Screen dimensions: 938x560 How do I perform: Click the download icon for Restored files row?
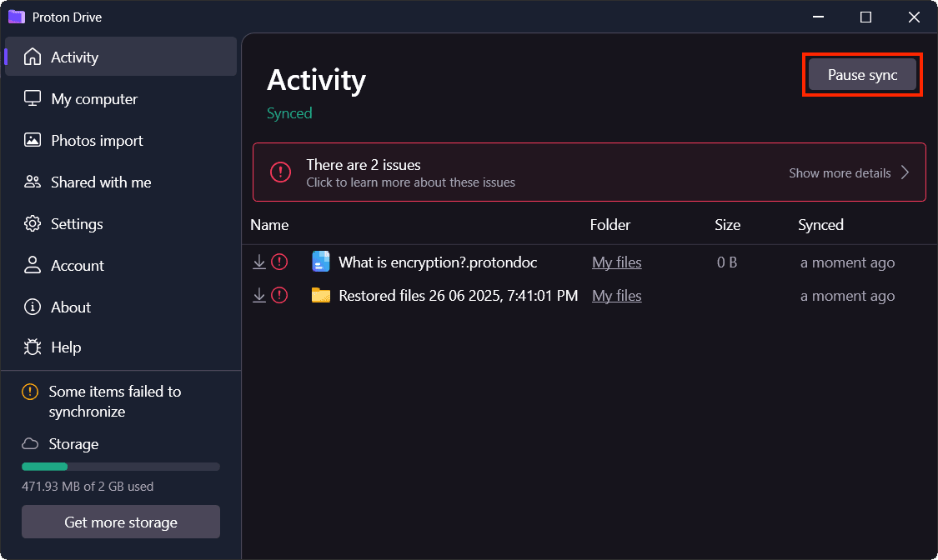pos(259,295)
